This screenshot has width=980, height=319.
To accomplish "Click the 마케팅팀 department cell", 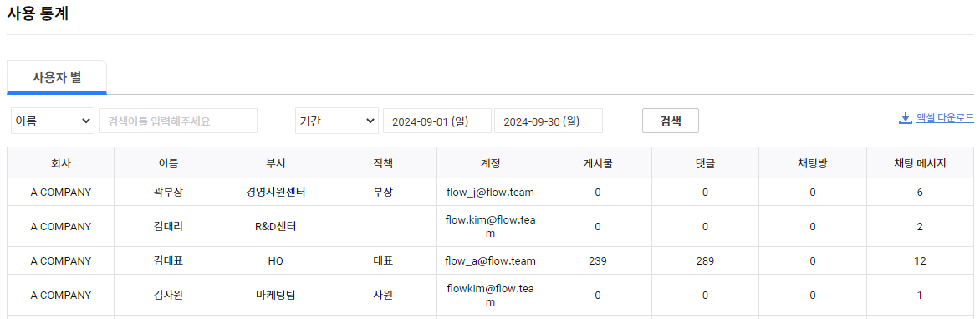I will point(276,295).
